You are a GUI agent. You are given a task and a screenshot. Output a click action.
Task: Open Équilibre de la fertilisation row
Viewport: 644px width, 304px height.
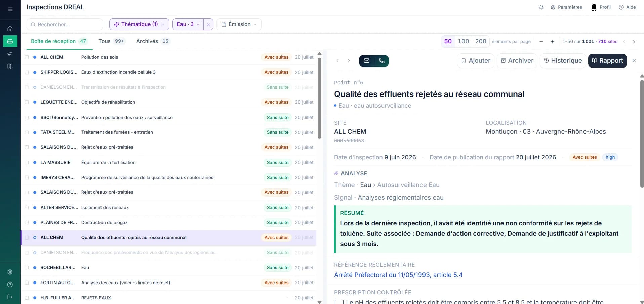tap(169, 163)
